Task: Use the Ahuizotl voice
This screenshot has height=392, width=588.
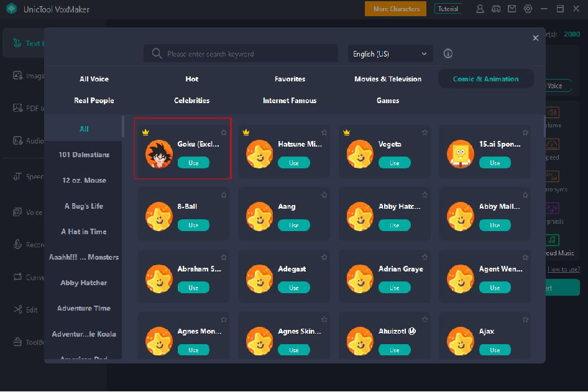Action: pos(395,350)
